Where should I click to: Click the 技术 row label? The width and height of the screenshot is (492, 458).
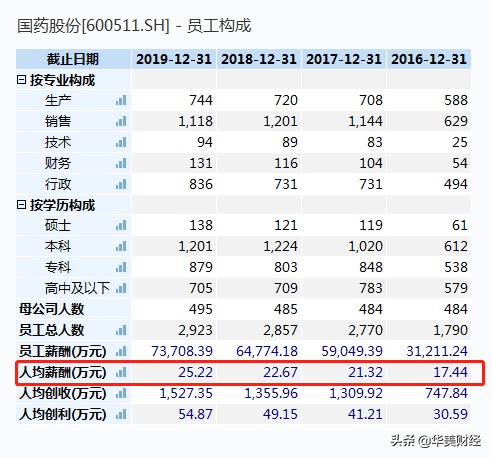(58, 142)
